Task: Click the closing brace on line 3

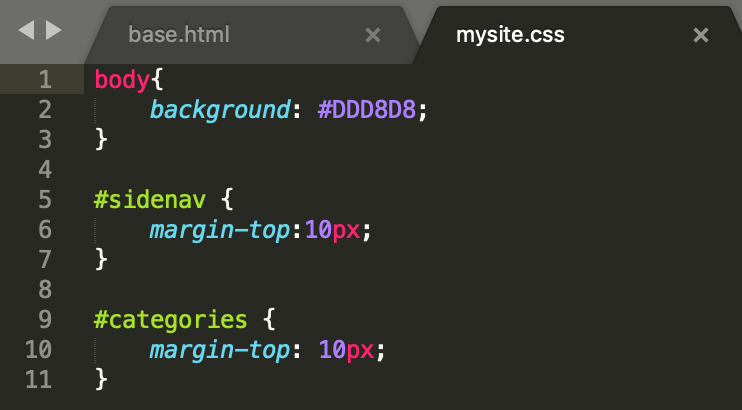Action: (x=100, y=140)
